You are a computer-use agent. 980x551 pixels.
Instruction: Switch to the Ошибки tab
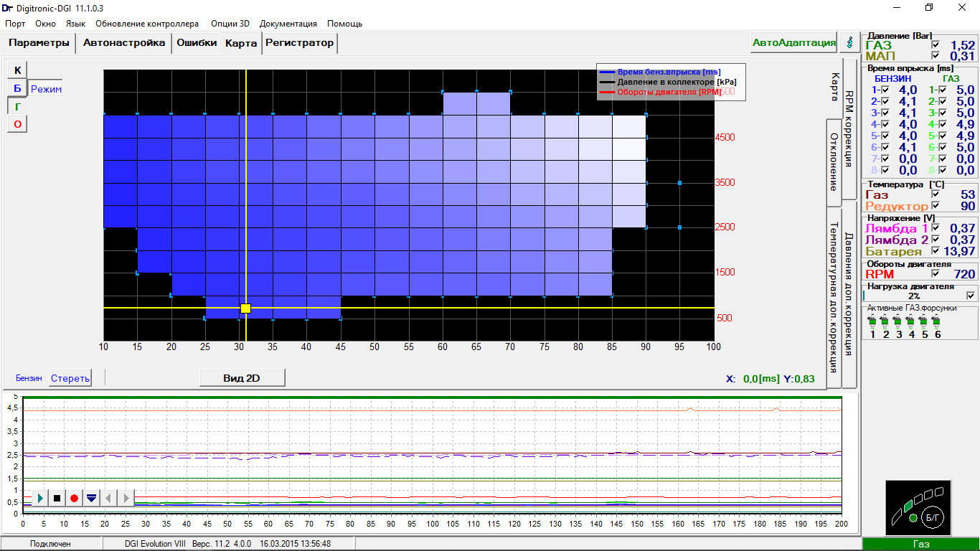[197, 42]
